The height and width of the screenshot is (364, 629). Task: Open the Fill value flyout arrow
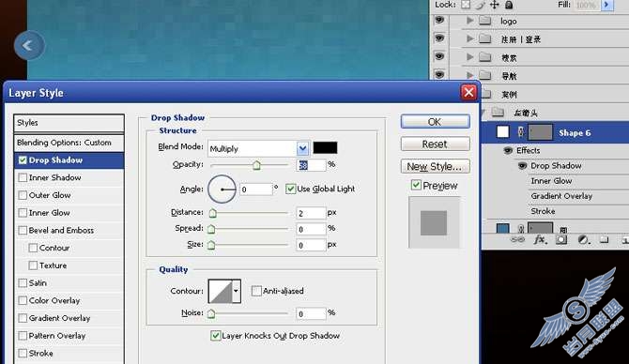pyautogui.click(x=606, y=5)
